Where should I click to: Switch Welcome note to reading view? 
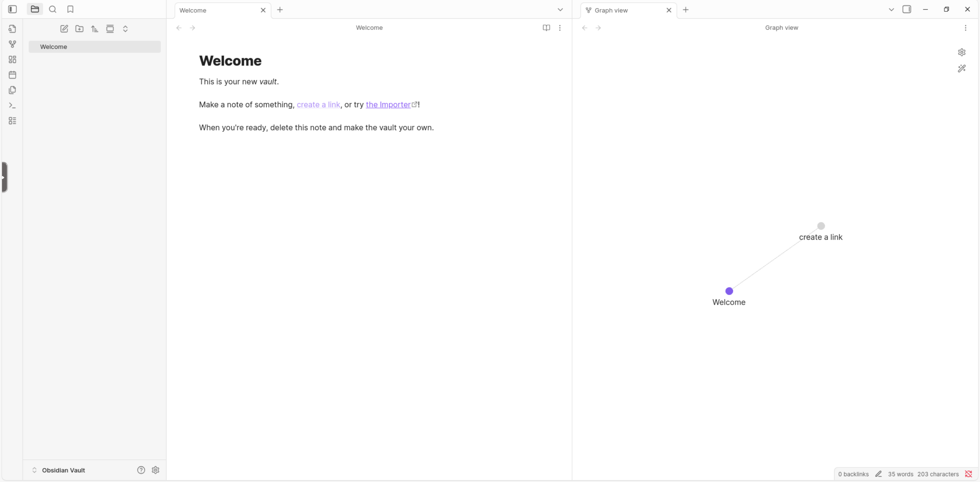pyautogui.click(x=546, y=28)
